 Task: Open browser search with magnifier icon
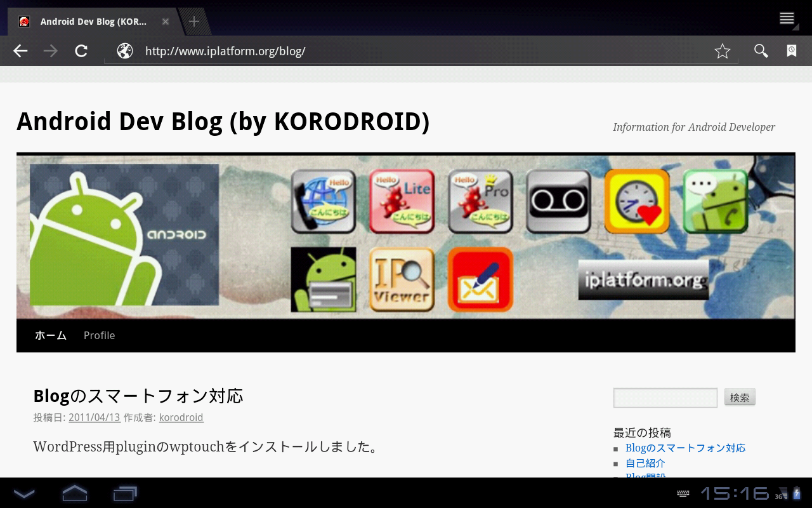[761, 51]
